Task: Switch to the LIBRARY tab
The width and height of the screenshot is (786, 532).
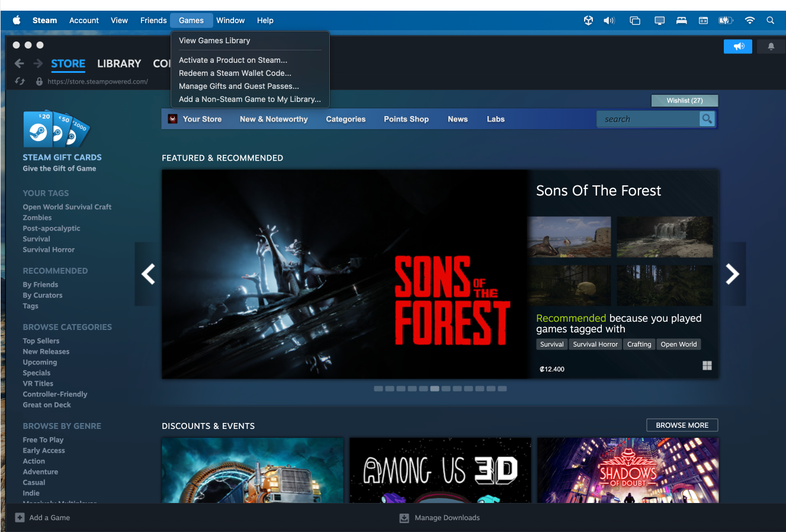Action: click(x=119, y=63)
